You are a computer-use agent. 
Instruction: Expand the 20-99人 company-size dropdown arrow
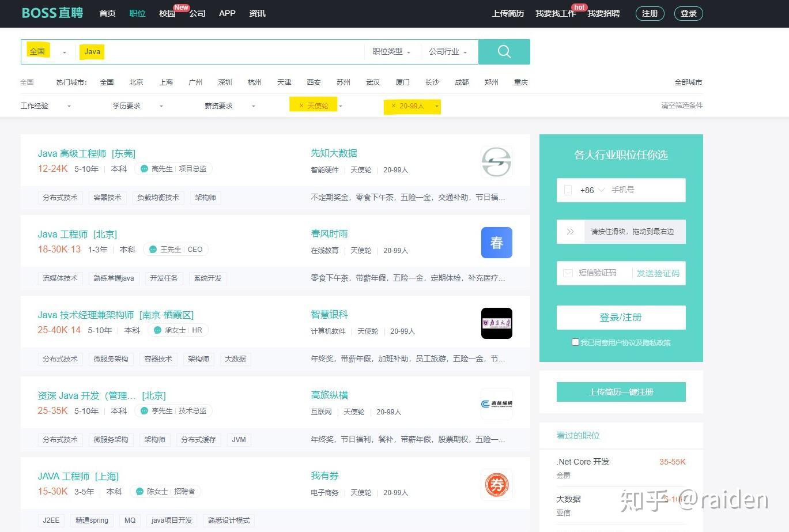[x=436, y=107]
